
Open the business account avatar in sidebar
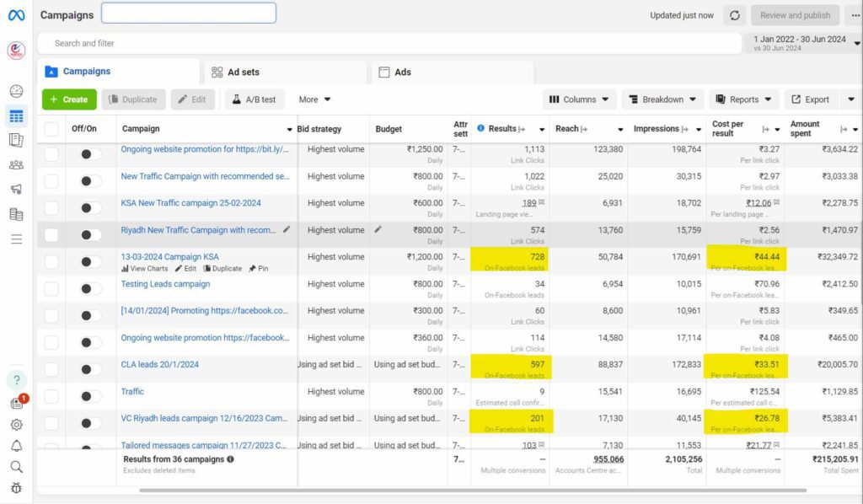tap(16, 51)
